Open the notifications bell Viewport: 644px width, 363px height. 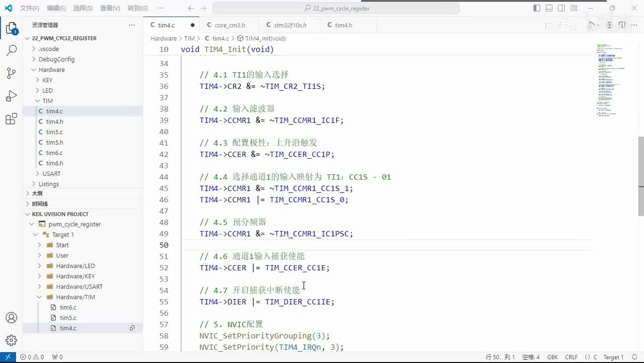[x=635, y=357]
